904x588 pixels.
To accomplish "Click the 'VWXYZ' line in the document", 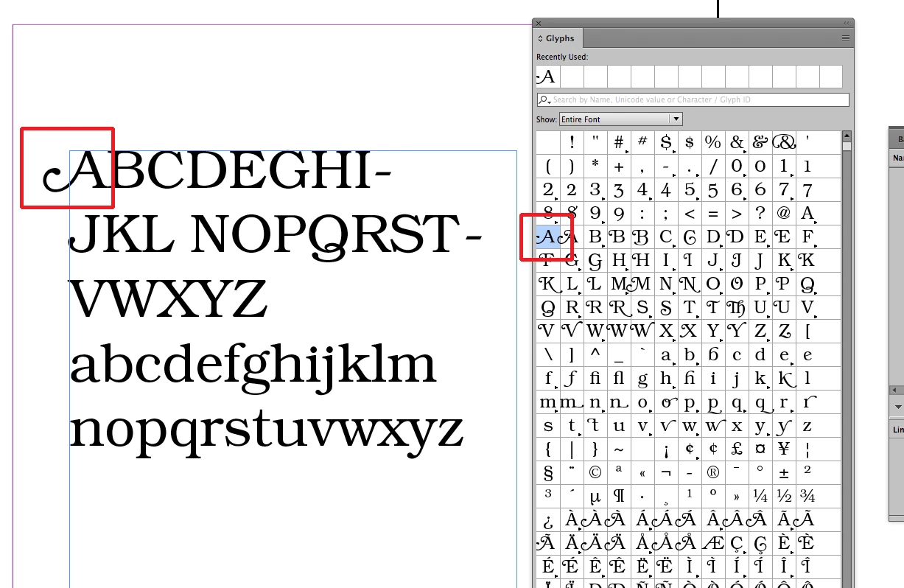I will tap(168, 299).
